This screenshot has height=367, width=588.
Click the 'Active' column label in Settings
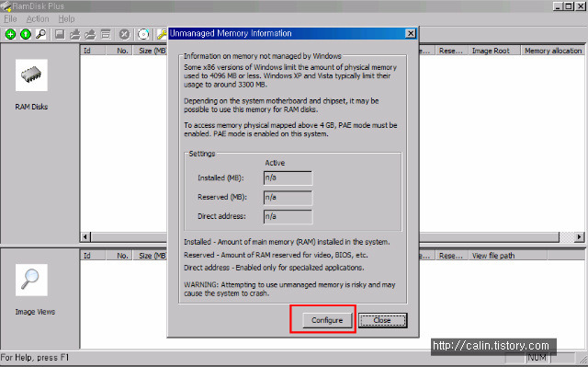click(x=275, y=163)
